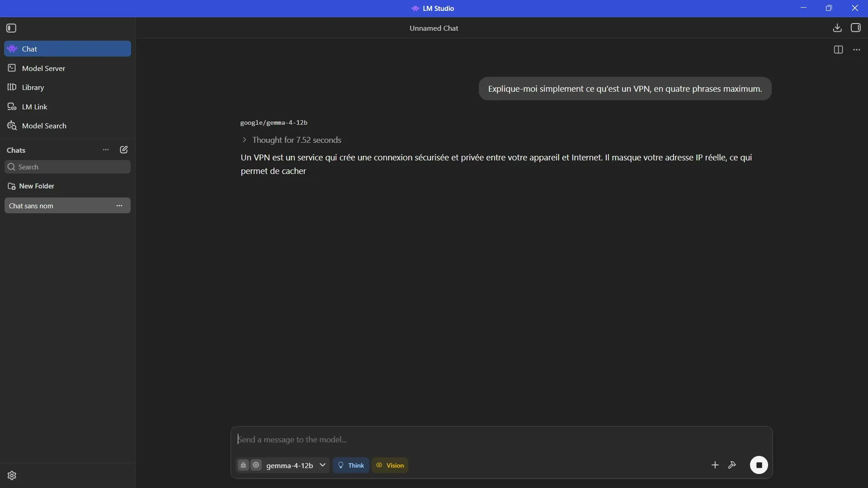The image size is (868, 488).
Task: Open the Library section
Action: click(x=67, y=87)
